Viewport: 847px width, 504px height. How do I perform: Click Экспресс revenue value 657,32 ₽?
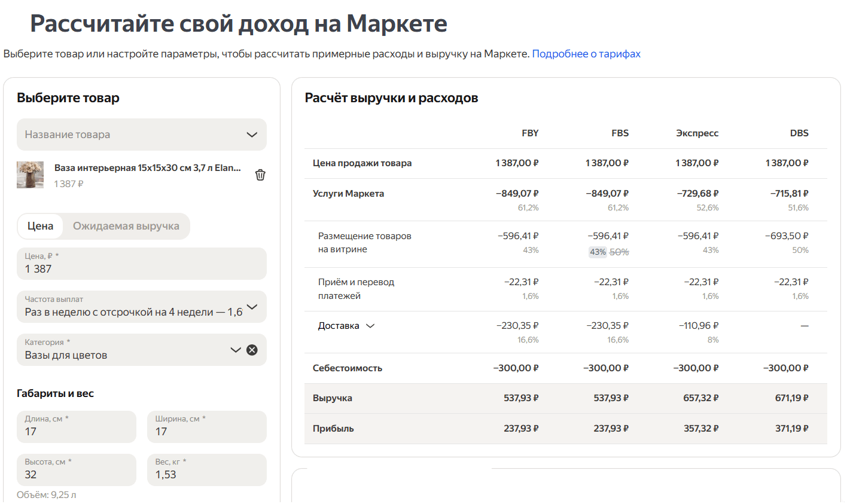click(701, 398)
